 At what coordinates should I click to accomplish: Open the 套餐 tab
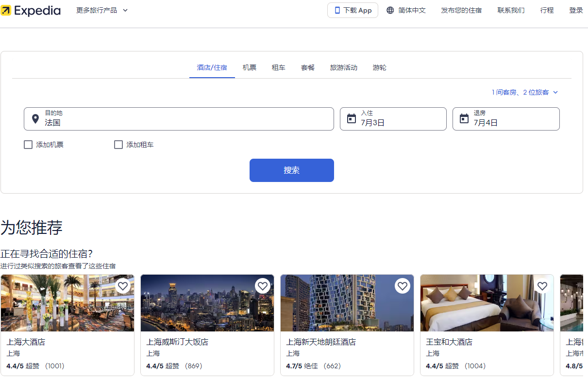point(308,67)
